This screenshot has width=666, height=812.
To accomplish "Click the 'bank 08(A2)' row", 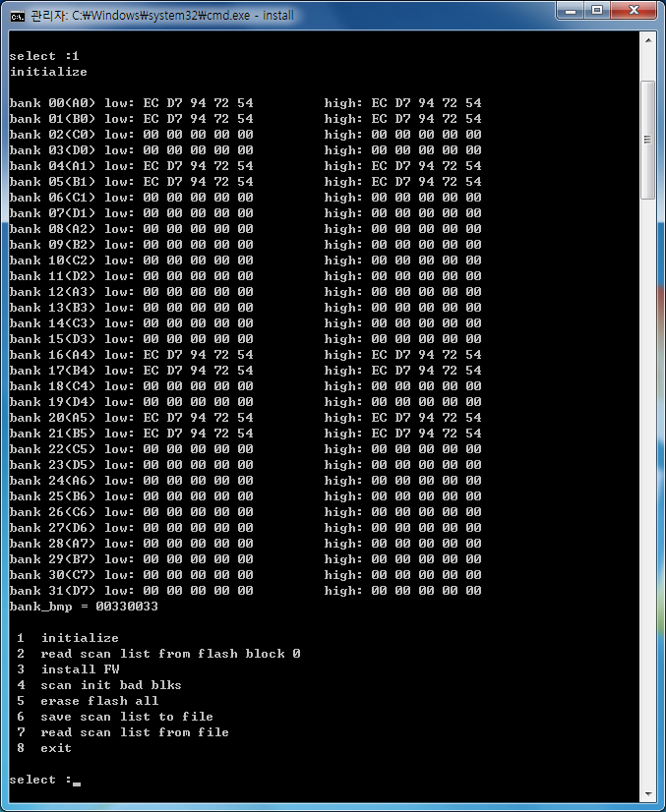I will pos(245,229).
